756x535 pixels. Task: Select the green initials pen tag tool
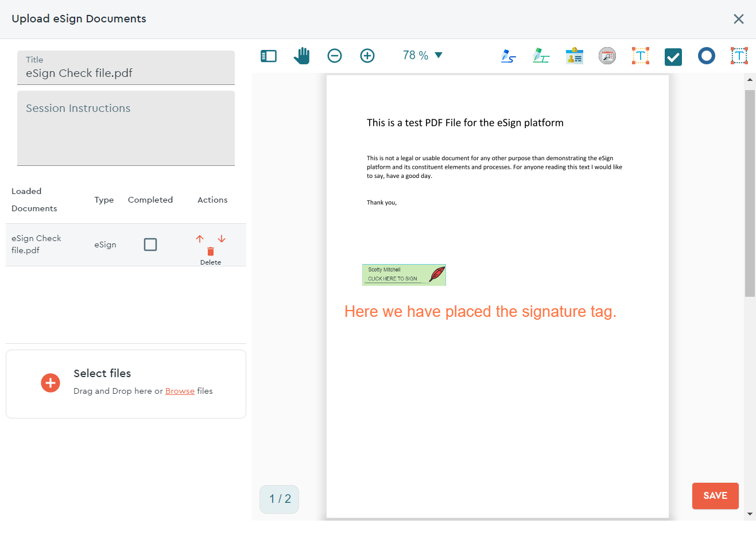(x=541, y=56)
